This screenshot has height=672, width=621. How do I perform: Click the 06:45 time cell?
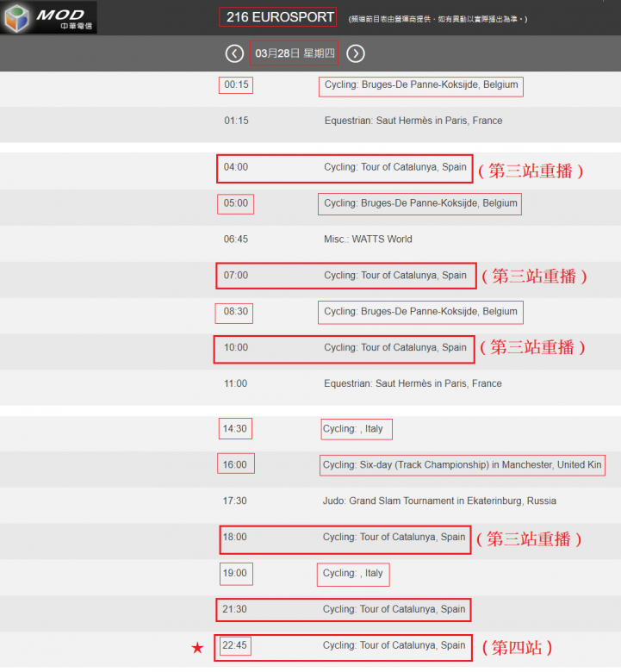point(236,240)
